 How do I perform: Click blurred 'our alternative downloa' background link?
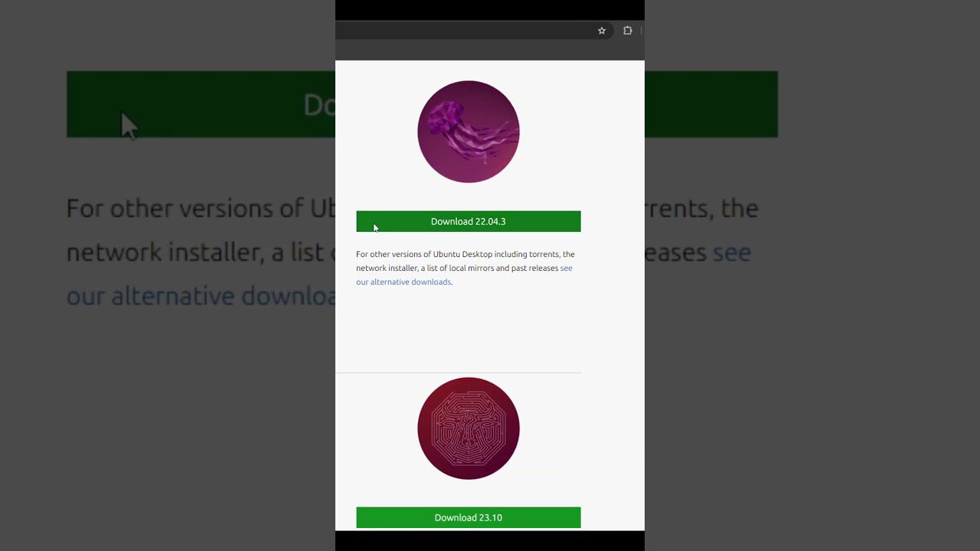[201, 296]
